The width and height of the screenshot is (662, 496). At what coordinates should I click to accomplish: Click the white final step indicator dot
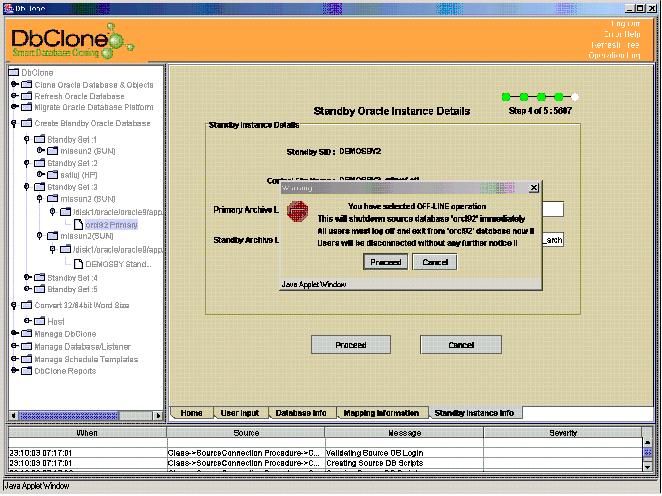tap(575, 97)
